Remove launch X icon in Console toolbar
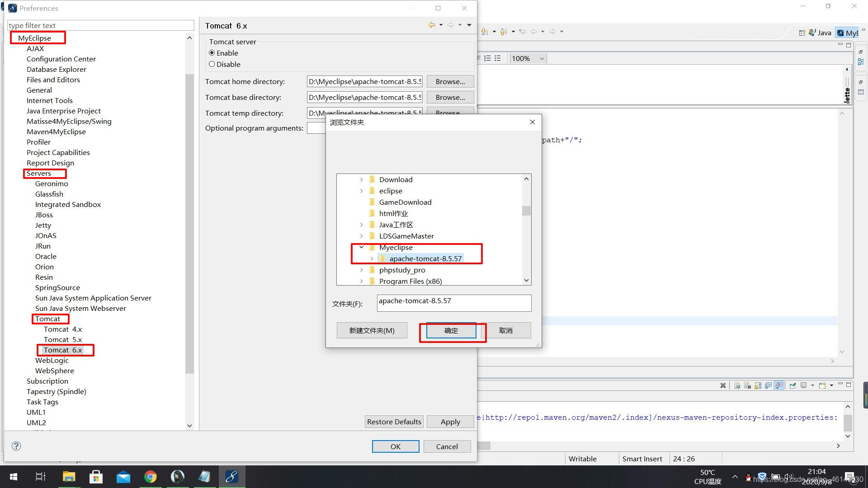 point(723,385)
